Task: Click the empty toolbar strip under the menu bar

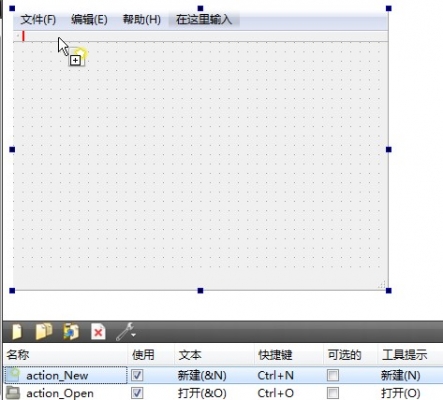Action: click(201, 36)
